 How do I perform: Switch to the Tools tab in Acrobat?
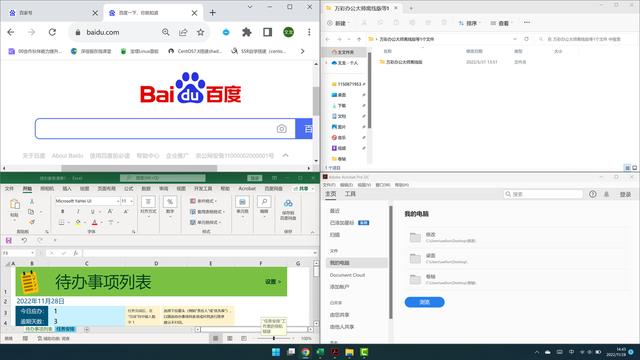[350, 194]
